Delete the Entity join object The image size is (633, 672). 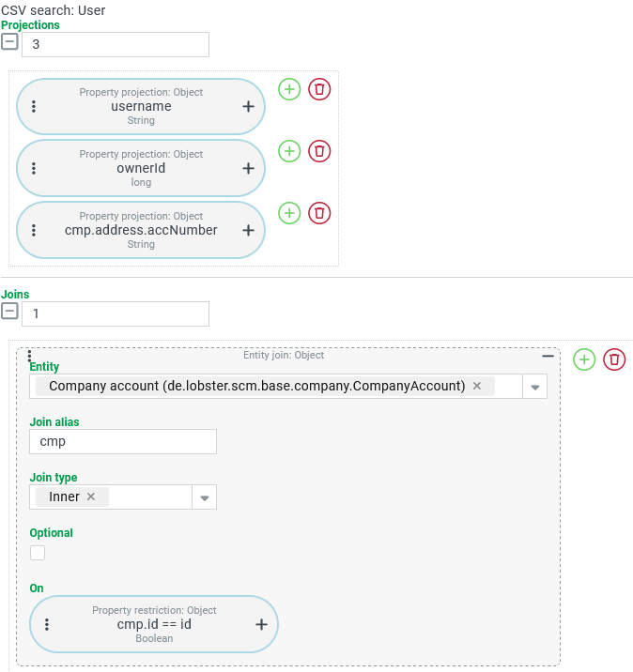[x=614, y=359]
